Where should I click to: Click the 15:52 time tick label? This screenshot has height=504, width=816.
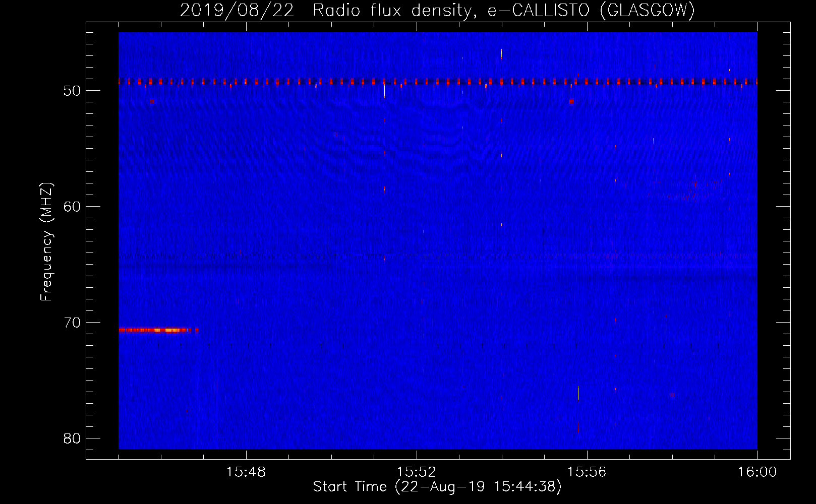click(417, 472)
